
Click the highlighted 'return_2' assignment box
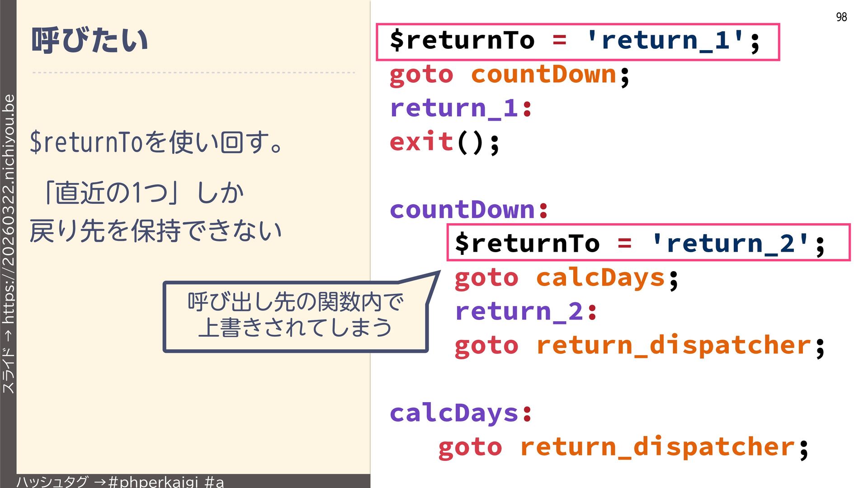coord(648,243)
